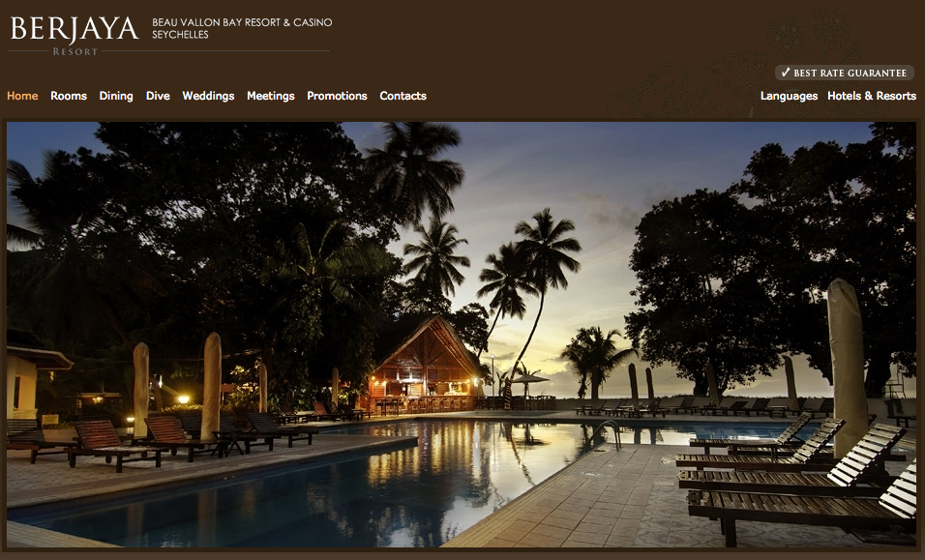View the Dining menu item
The height and width of the screenshot is (560, 925).
(x=116, y=96)
